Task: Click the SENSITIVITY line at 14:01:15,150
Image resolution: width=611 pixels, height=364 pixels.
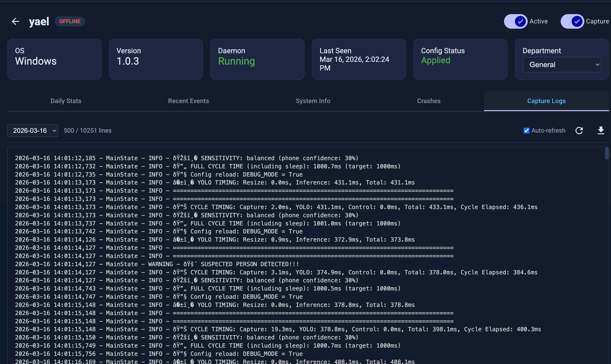Action: click(x=187, y=338)
